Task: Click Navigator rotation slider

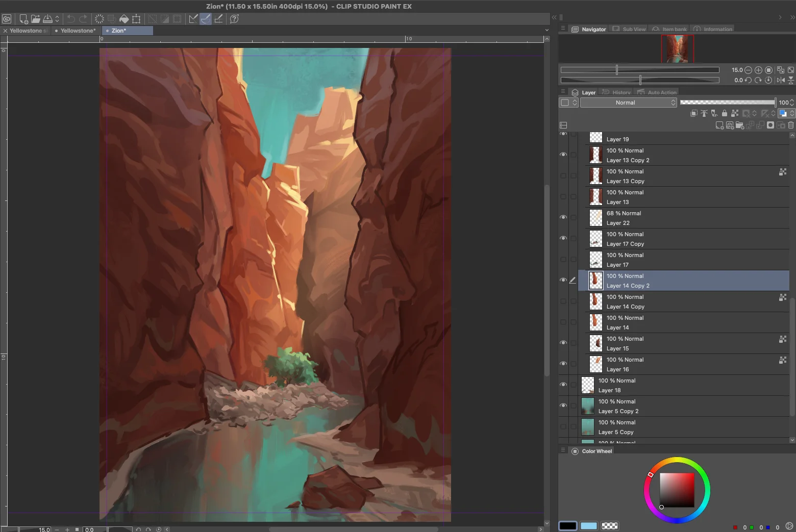Action: [640, 80]
